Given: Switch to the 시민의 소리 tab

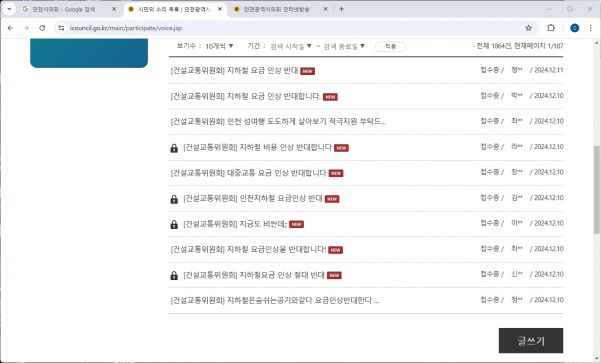Looking at the screenshot, I should pyautogui.click(x=174, y=9).
